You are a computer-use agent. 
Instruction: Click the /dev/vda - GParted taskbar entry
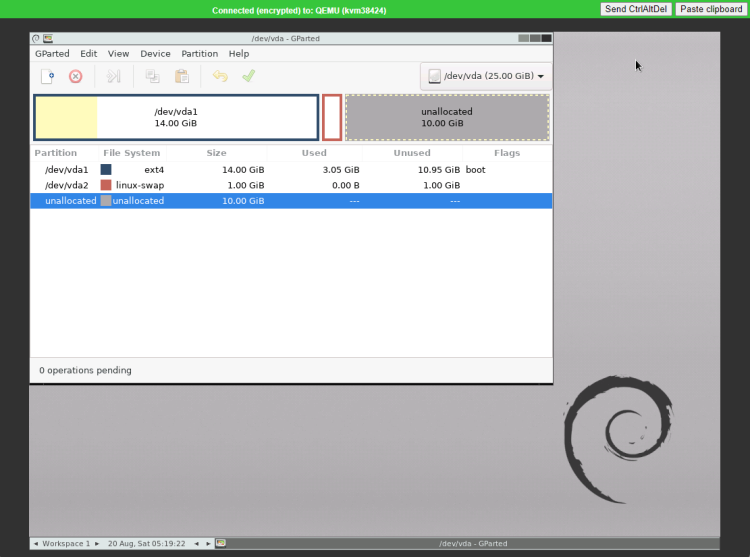pyautogui.click(x=473, y=544)
